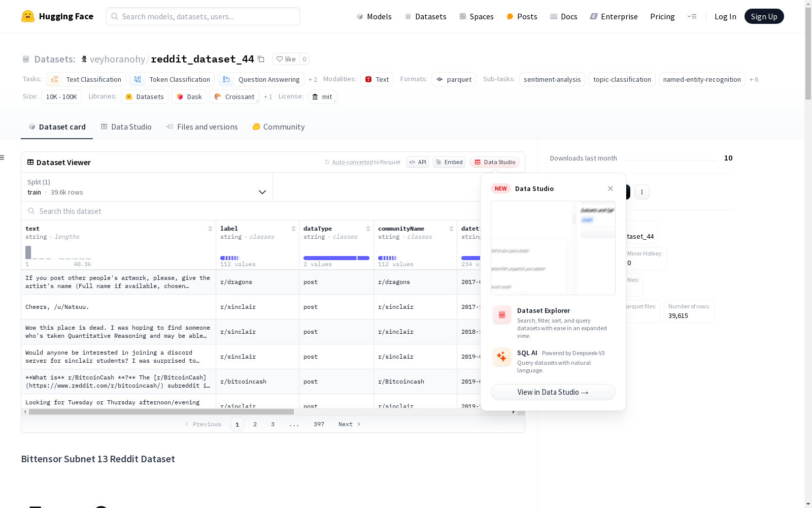The height and width of the screenshot is (508, 812).
Task: Click the Embed button
Action: click(449, 162)
